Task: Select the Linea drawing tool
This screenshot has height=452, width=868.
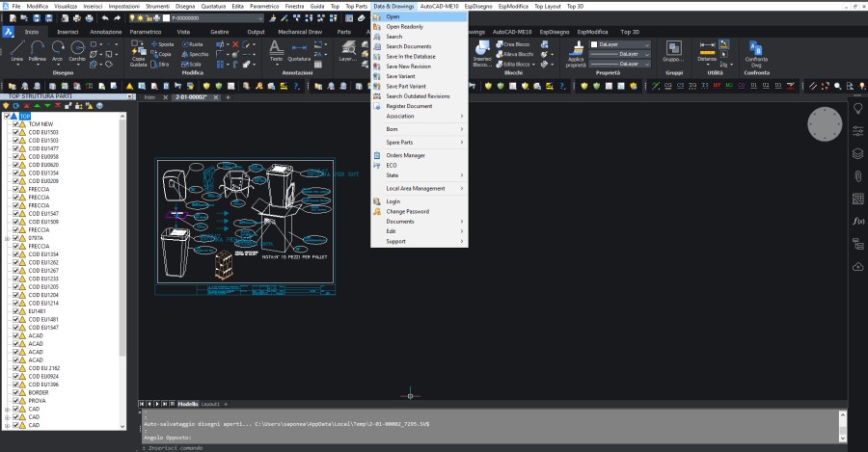Action: (17, 50)
